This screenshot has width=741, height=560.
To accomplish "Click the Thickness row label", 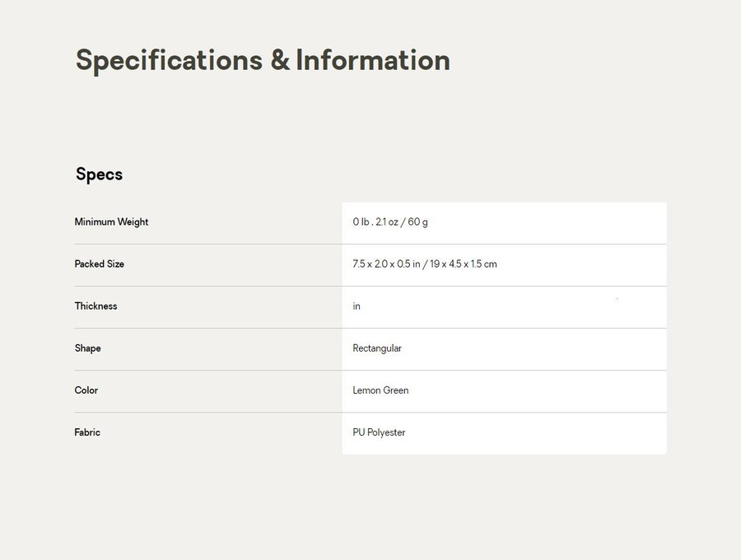I will coord(96,306).
